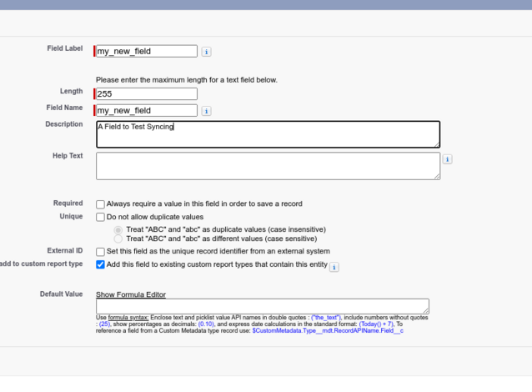Open info icon beside Field Name
532x392 pixels.
206,111
